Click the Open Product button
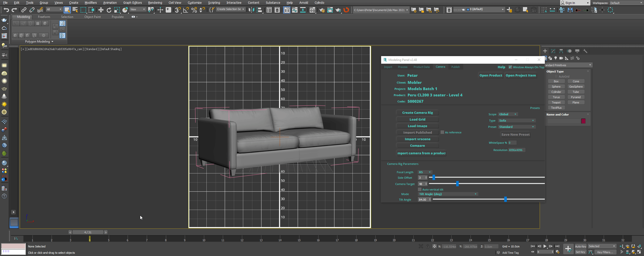Screen dimensions: 644x256 click(x=490, y=76)
